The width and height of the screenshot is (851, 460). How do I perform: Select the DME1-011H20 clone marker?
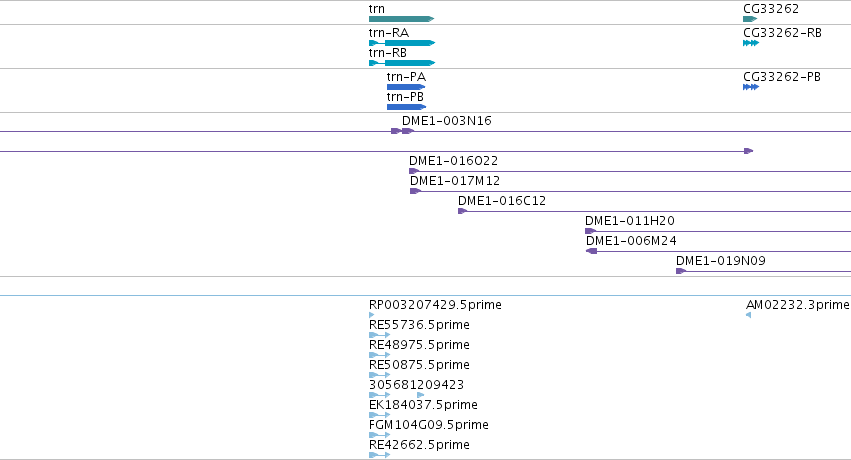point(590,231)
